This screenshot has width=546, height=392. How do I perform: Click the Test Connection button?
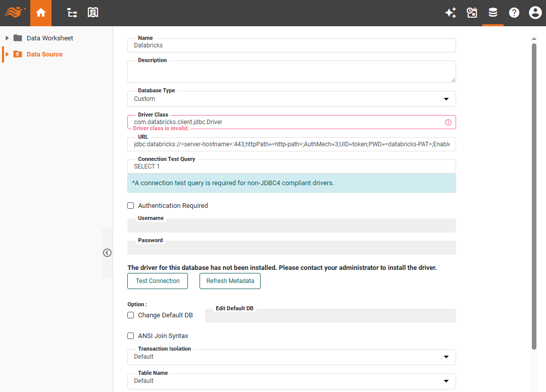[157, 281]
